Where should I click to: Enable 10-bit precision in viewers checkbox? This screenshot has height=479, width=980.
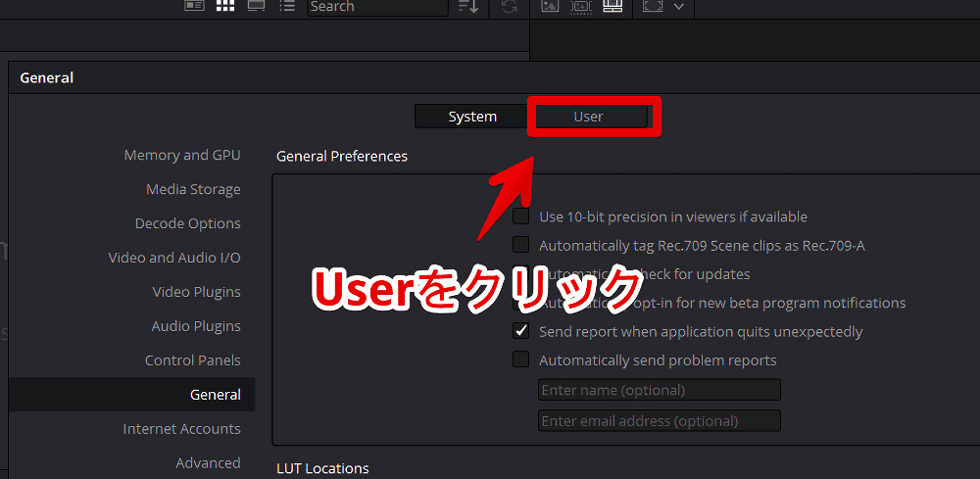(520, 216)
